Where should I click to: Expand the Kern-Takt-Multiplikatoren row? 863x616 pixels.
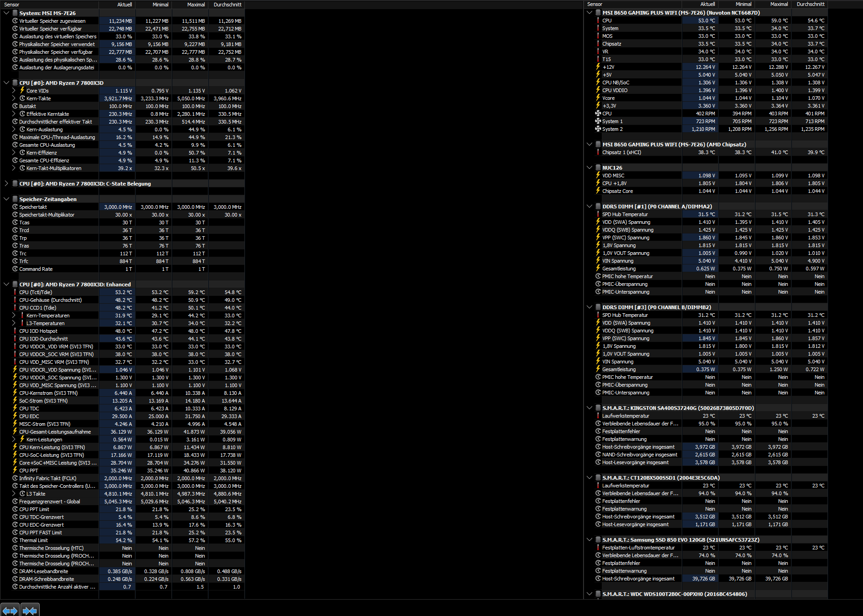(14, 168)
